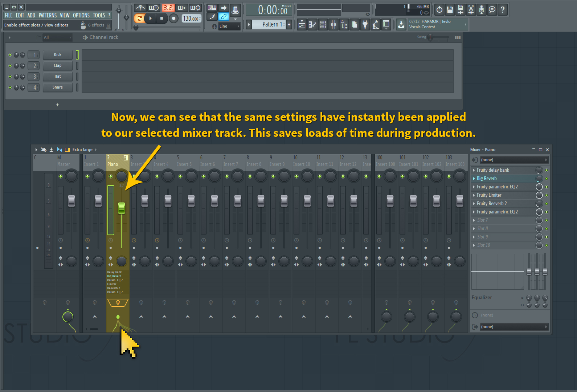Click the microphone one-click recording icon
The height and width of the screenshot is (392, 577).
[x=482, y=10]
